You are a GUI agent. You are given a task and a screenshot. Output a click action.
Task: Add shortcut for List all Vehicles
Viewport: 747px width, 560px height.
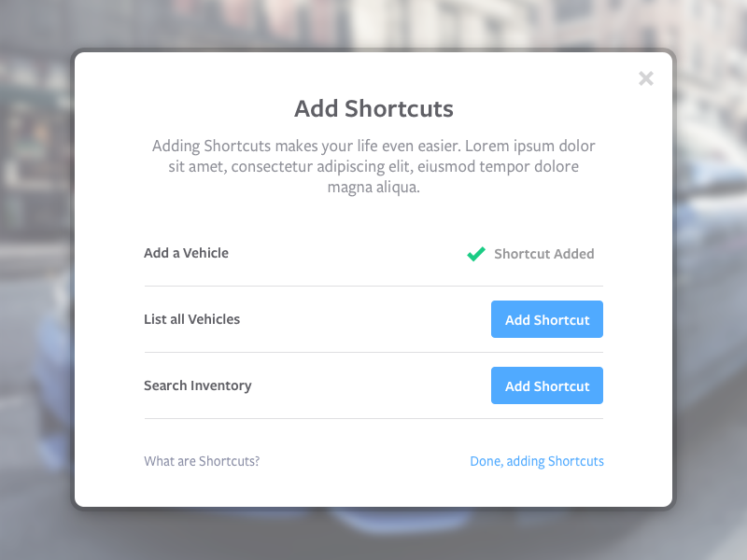(x=547, y=319)
